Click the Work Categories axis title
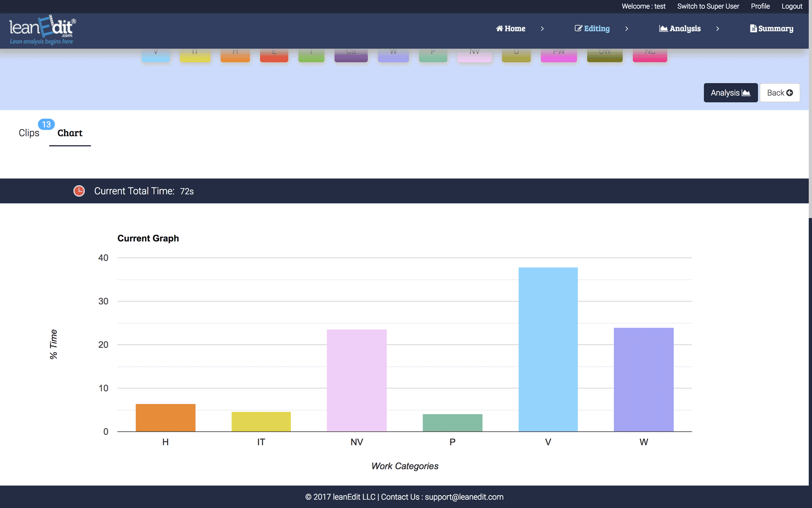This screenshot has height=508, width=812. pos(405,466)
